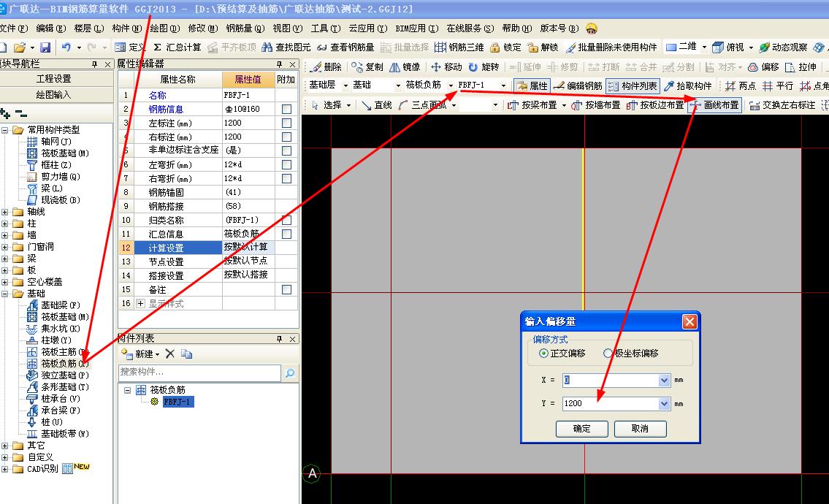Open the 钢筋量(Q) menu
829x504 pixels.
coord(245,28)
